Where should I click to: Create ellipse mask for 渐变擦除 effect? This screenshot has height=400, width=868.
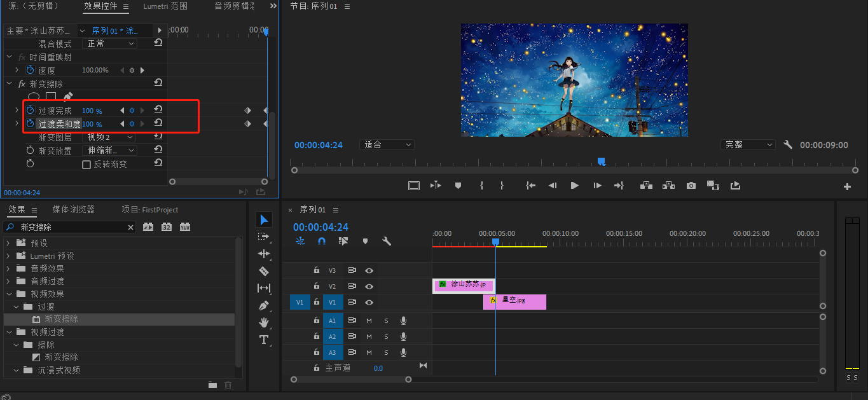coord(34,97)
